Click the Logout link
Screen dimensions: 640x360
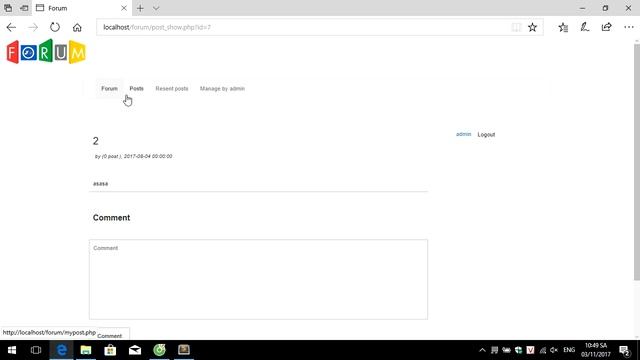486,135
